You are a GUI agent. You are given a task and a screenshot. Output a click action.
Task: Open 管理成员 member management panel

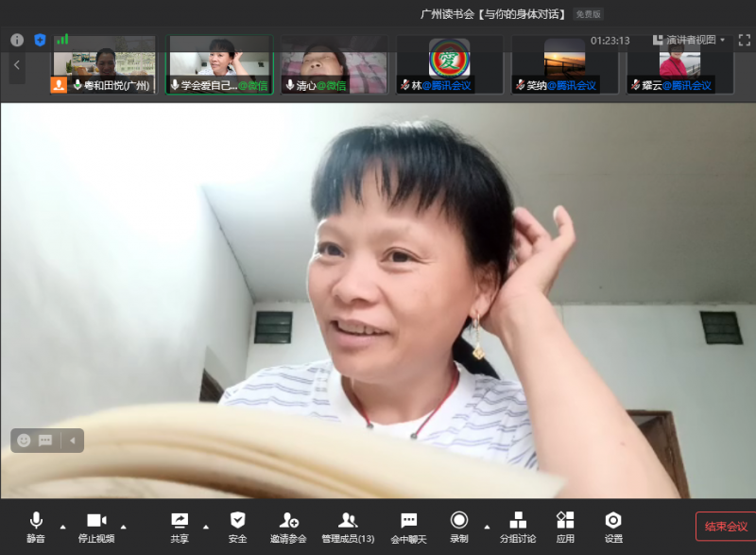click(x=348, y=527)
